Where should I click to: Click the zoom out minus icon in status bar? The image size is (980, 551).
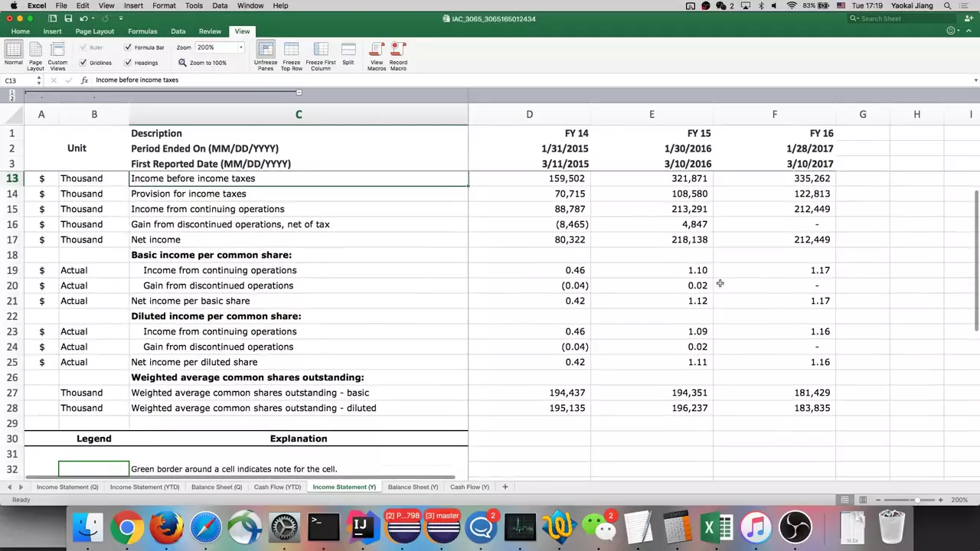878,500
